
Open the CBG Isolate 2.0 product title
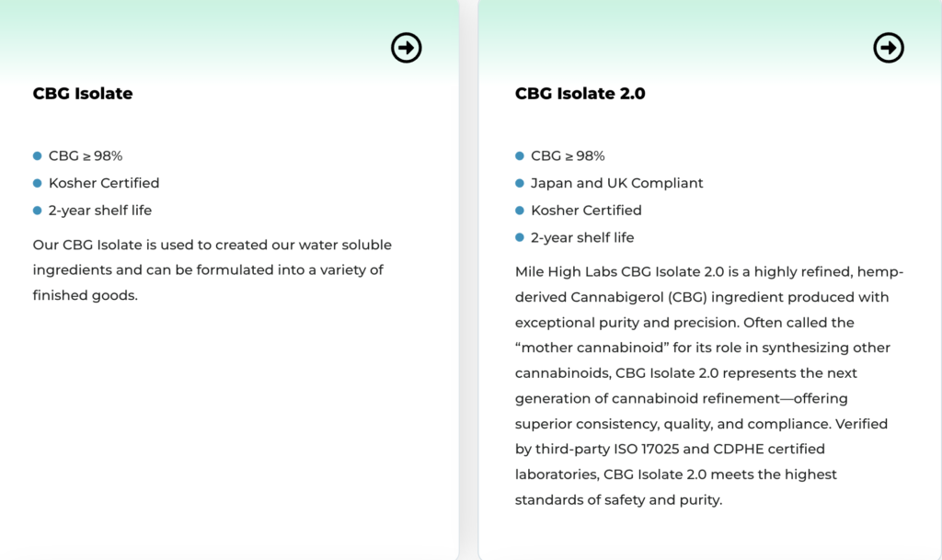click(580, 93)
